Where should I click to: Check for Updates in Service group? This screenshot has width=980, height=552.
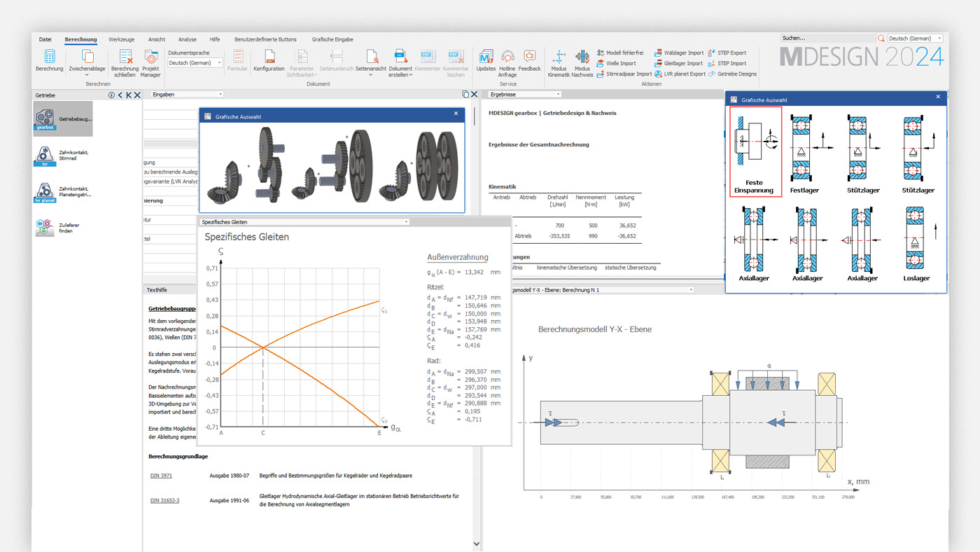[486, 60]
